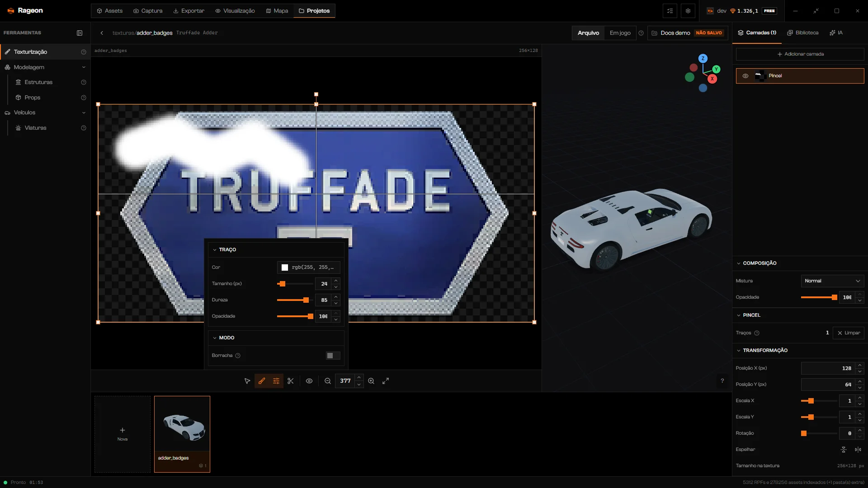Toggle preview eye in canvas toolbar

click(309, 381)
